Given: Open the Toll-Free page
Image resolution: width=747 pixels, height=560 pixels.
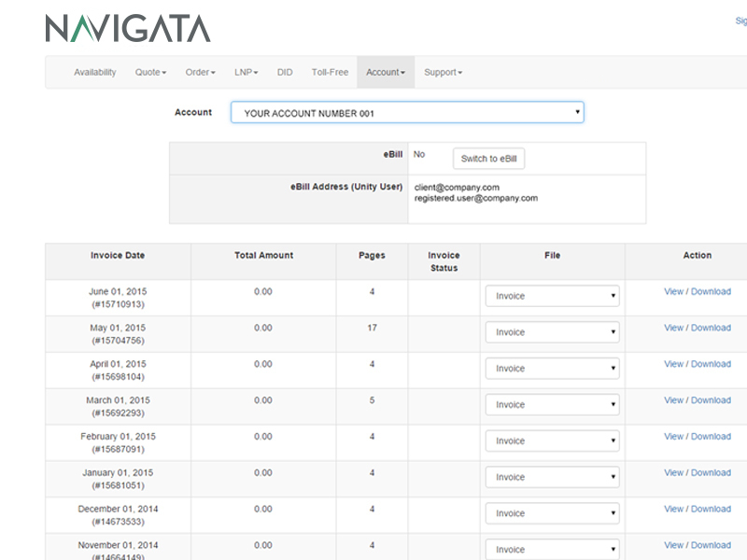Looking at the screenshot, I should pyautogui.click(x=330, y=73).
